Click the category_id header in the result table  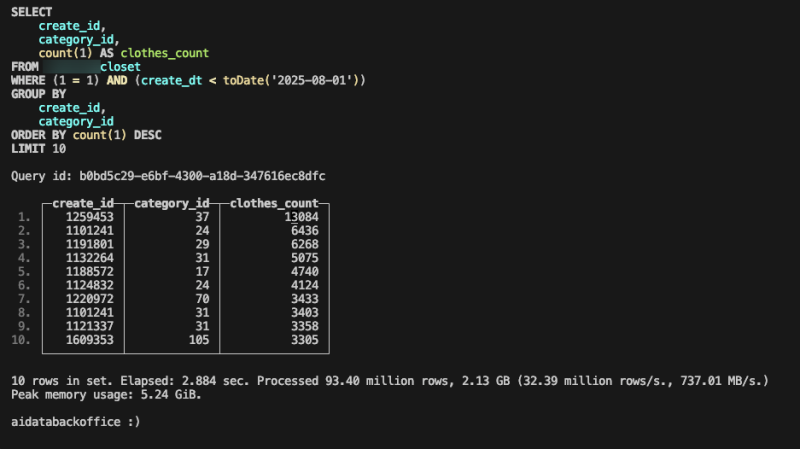(x=174, y=204)
